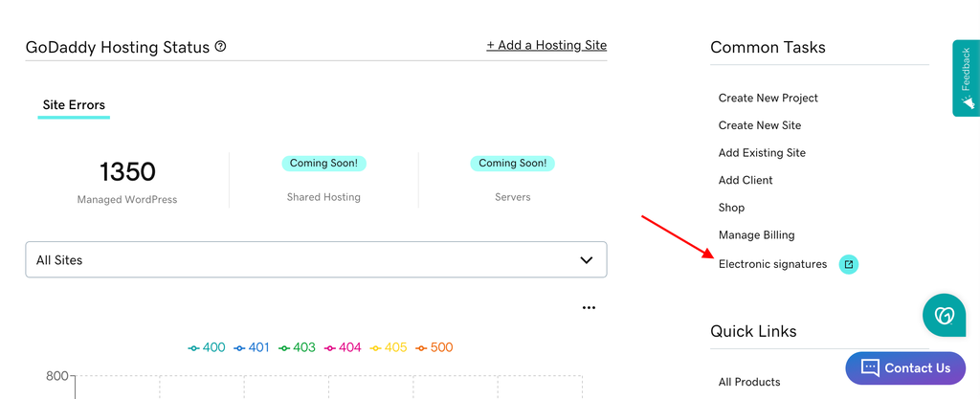The width and height of the screenshot is (980, 399).
Task: Toggle the 404 error legend series
Action: click(344, 347)
